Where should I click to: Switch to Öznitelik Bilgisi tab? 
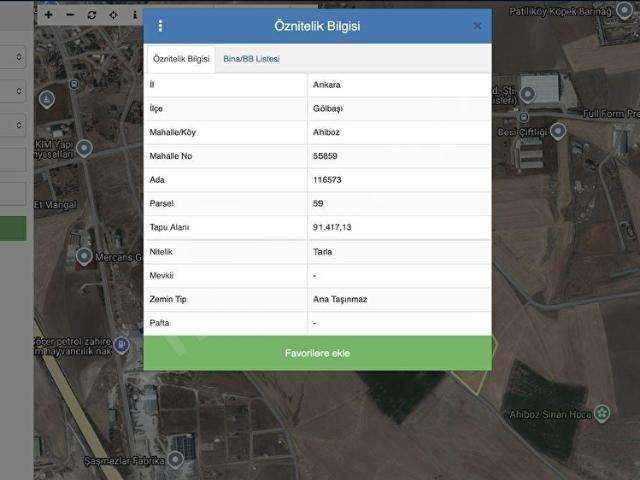pyautogui.click(x=181, y=59)
